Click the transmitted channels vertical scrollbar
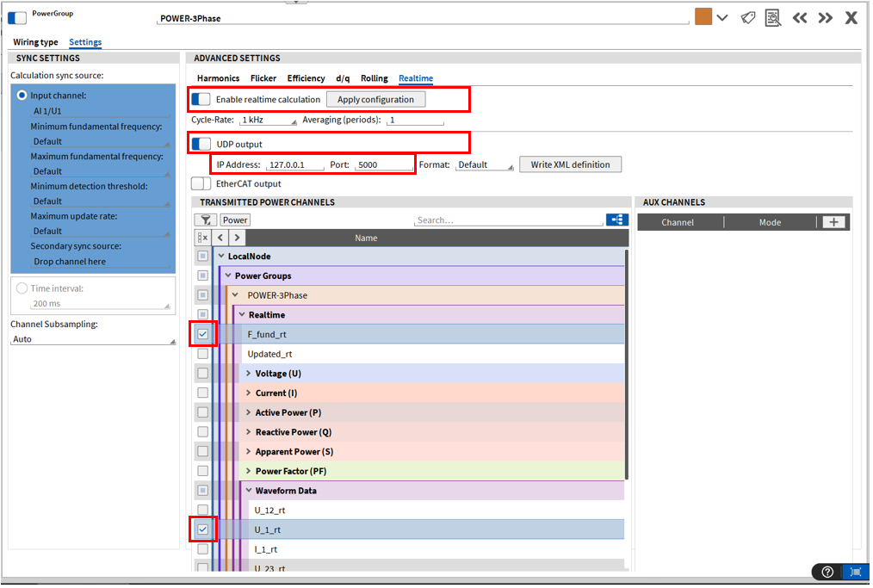873x588 pixels. pyautogui.click(x=627, y=365)
